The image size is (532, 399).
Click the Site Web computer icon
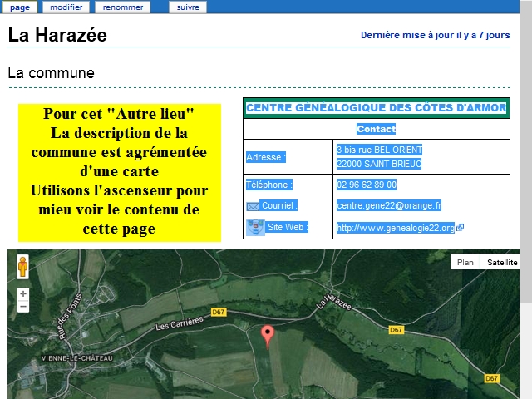coord(255,227)
